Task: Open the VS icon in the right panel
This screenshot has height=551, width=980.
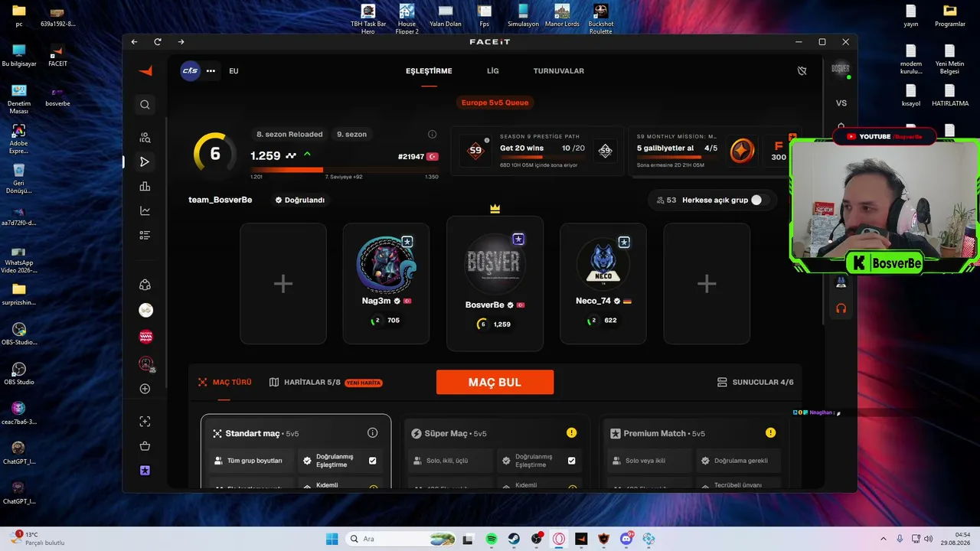Action: click(841, 103)
